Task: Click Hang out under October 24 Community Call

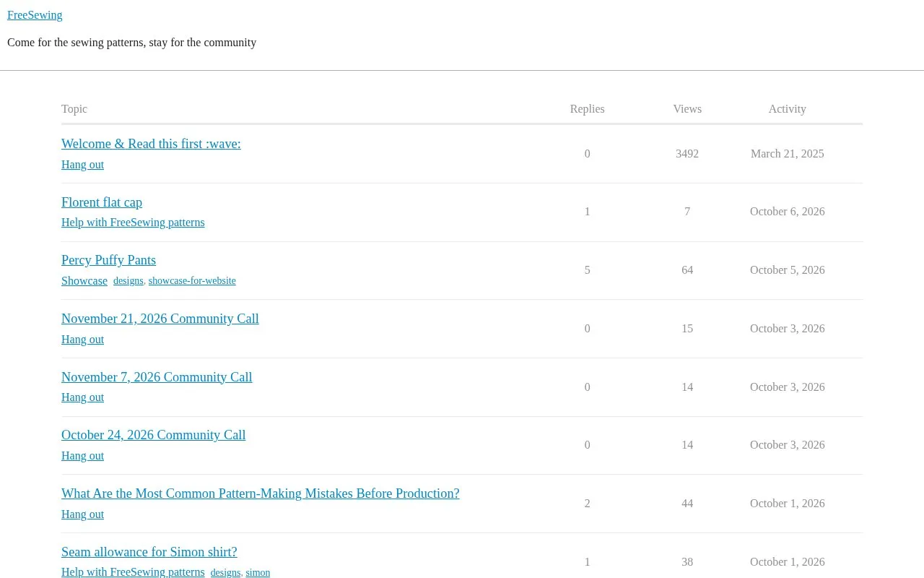Action: [82, 456]
